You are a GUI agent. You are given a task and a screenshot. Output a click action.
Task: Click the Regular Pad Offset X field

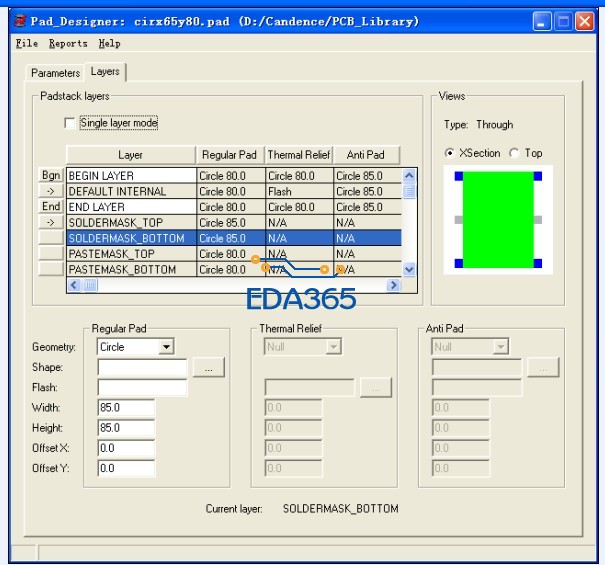126,448
